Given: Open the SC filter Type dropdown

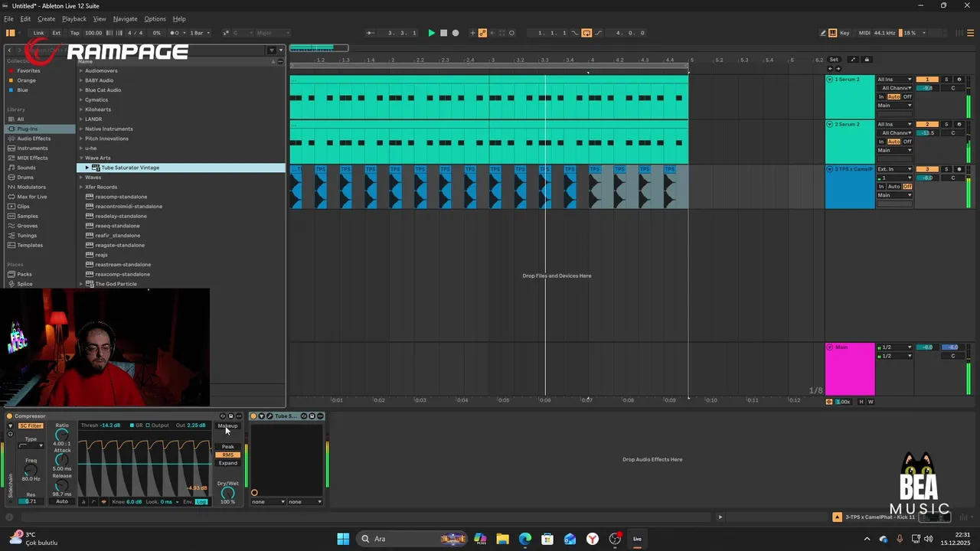Looking at the screenshot, I should (x=31, y=445).
